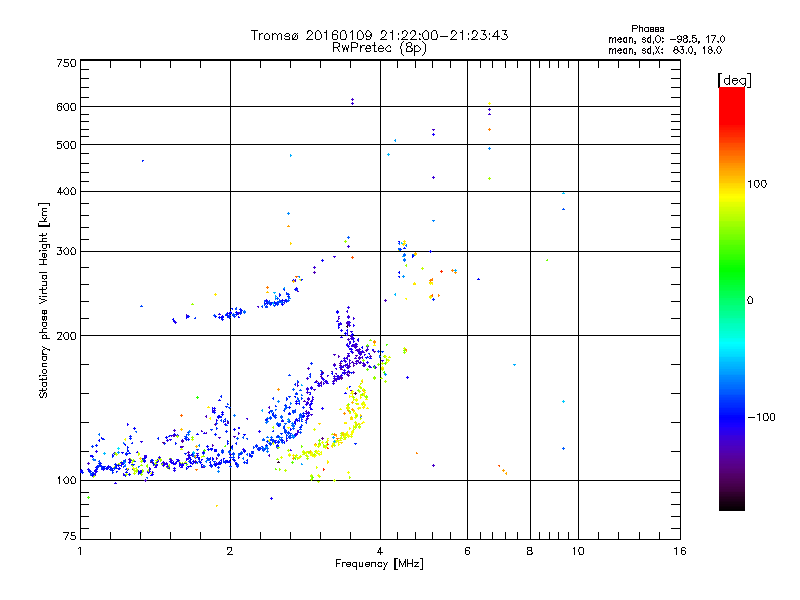Click the "4" frequency tick label

click(x=380, y=551)
